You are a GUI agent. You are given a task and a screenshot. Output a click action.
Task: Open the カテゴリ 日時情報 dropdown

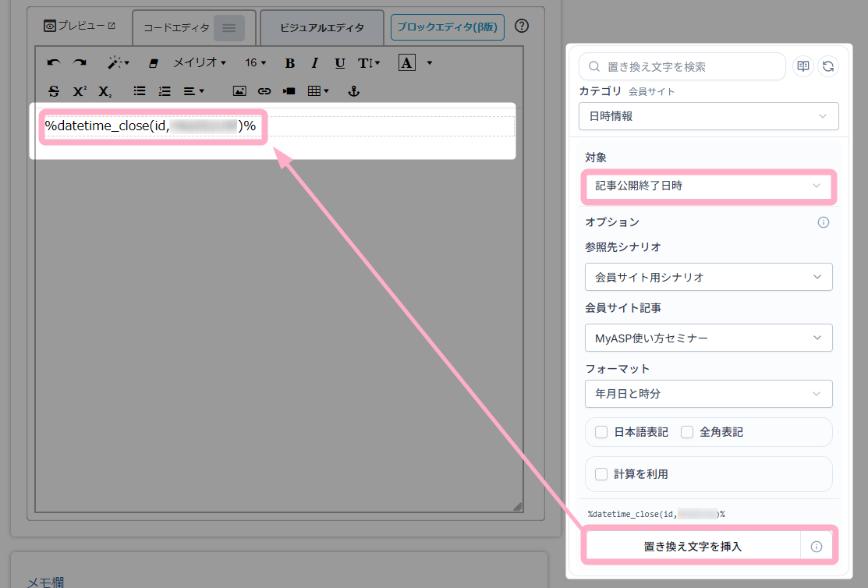[709, 116]
